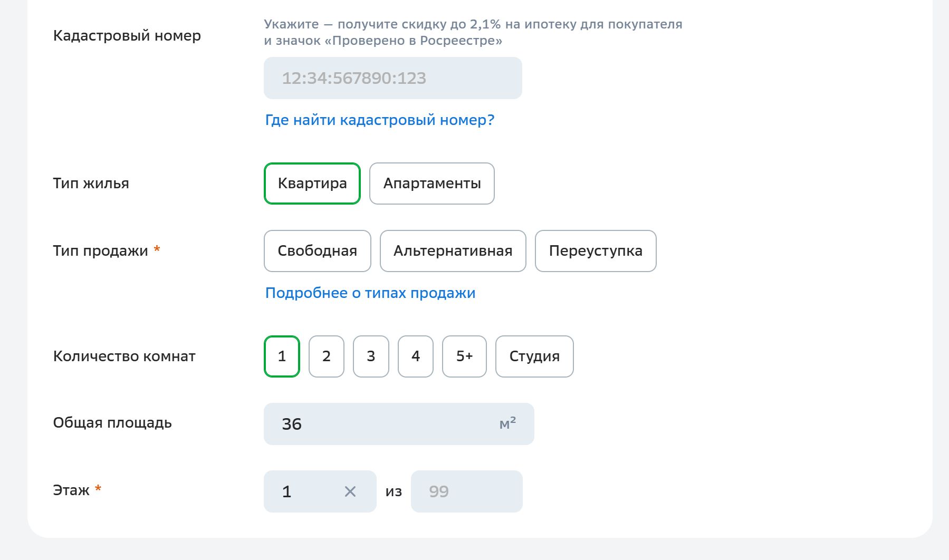Pick the 5+ rooms option

point(464,356)
